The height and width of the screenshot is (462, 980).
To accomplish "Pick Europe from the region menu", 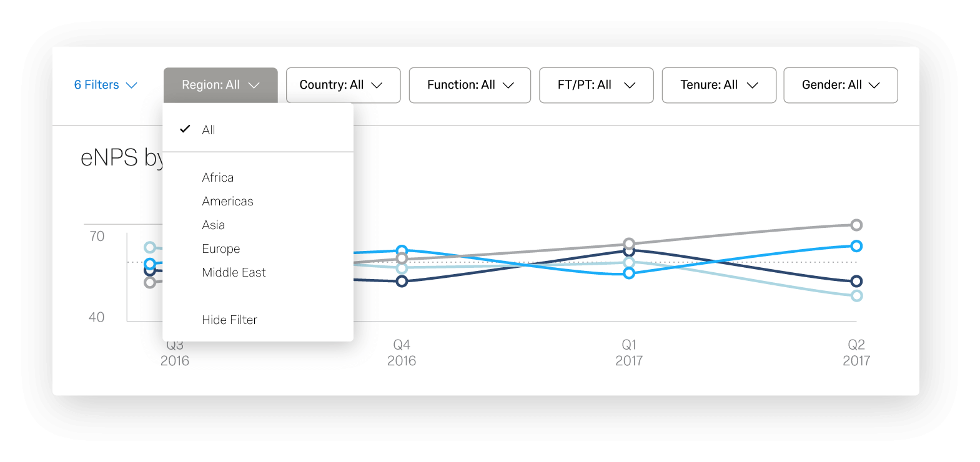I will 221,248.
